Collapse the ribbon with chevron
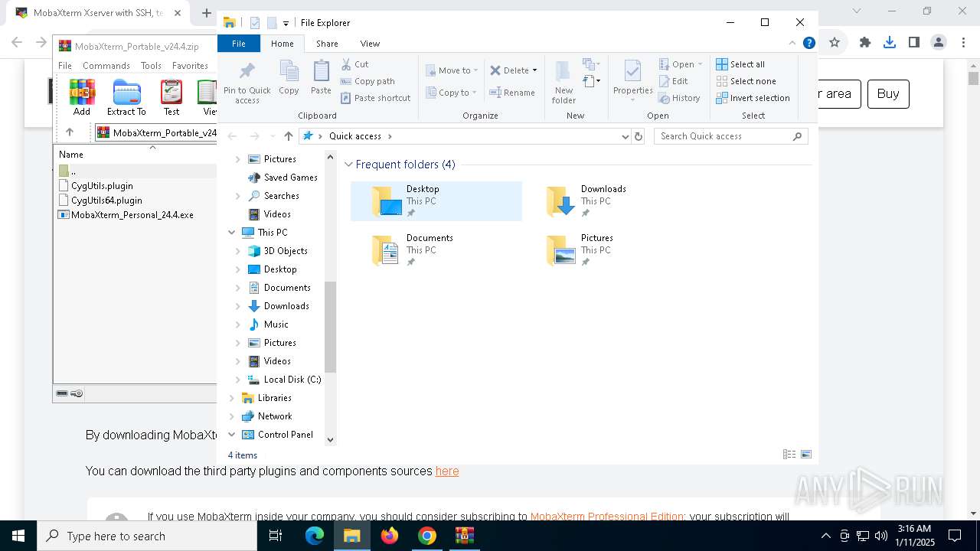980x551 pixels. pos(792,44)
